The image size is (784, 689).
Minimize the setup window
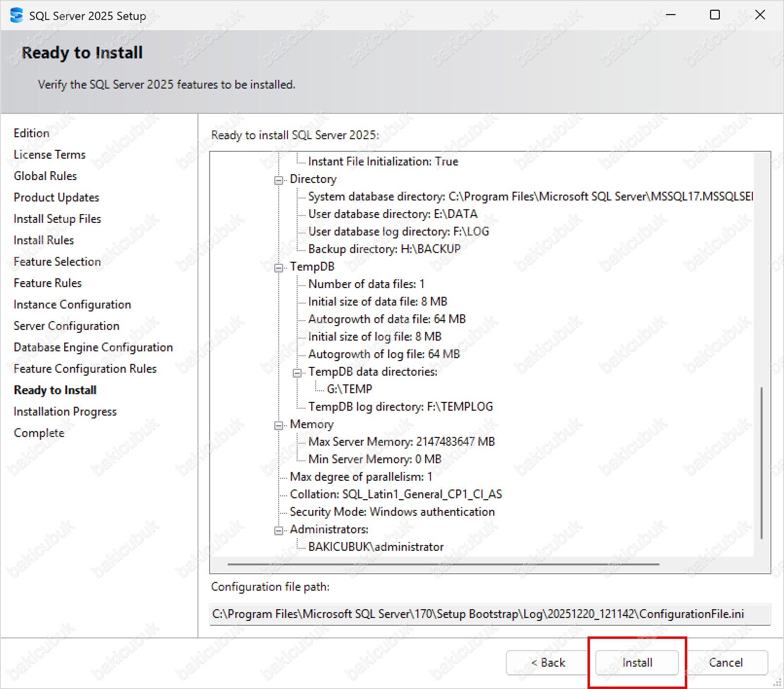pos(671,15)
